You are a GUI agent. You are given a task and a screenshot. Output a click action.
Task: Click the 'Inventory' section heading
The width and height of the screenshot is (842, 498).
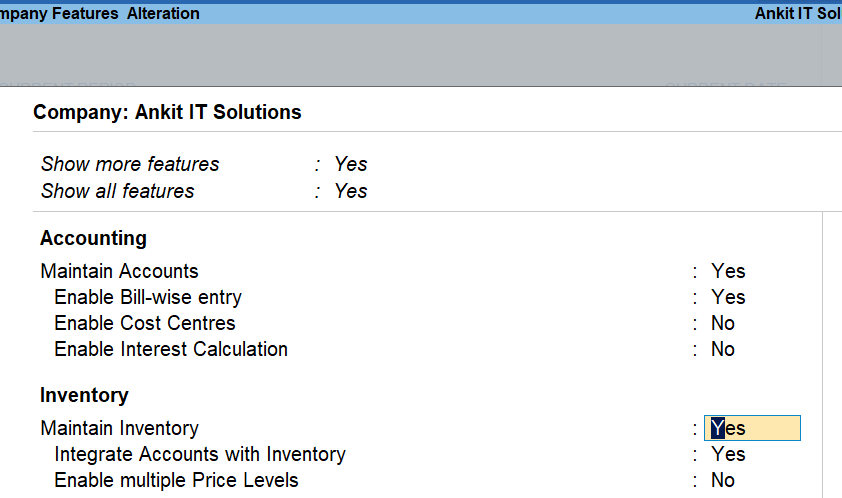(84, 395)
